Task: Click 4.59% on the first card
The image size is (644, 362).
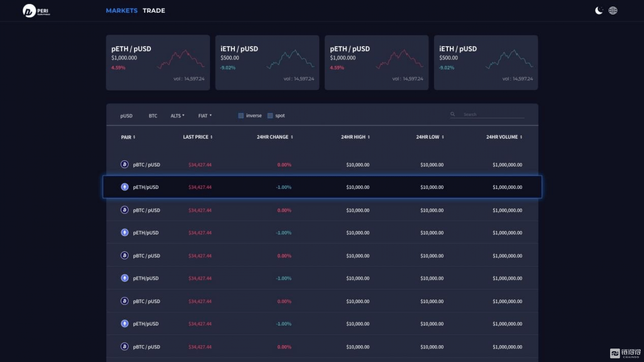Action: click(x=118, y=68)
